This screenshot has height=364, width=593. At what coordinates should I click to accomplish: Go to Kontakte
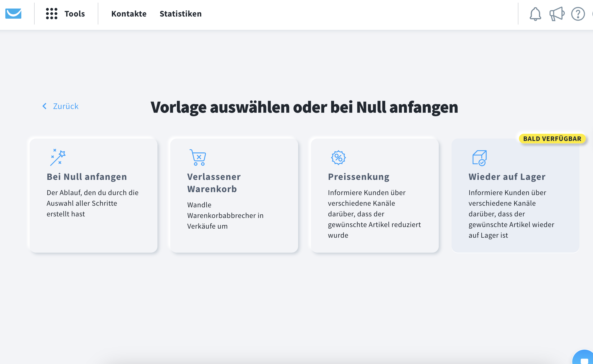pos(129,14)
